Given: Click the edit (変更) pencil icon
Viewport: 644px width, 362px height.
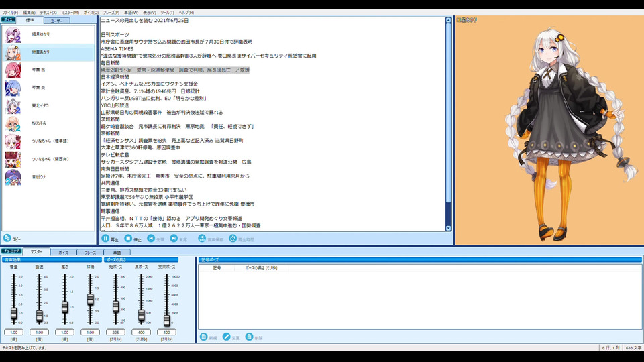Looking at the screenshot, I should [x=226, y=337].
